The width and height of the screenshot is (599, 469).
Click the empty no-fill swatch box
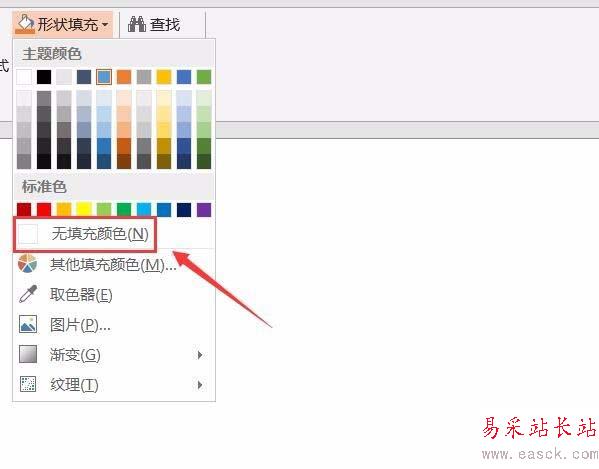pyautogui.click(x=28, y=234)
